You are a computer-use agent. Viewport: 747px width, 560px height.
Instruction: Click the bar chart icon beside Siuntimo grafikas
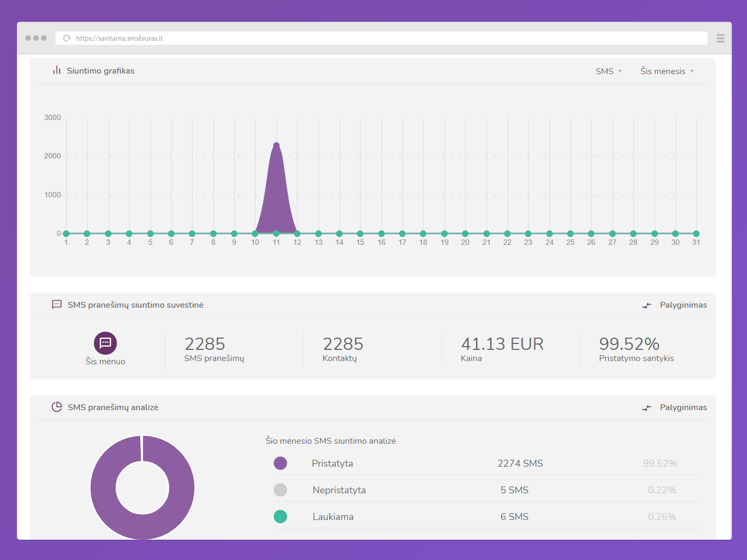click(57, 70)
